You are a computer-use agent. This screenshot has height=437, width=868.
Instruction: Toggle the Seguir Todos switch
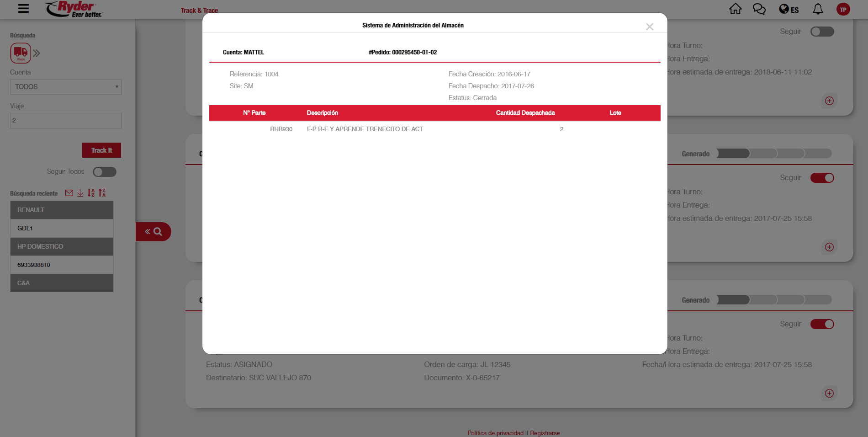[x=104, y=172]
